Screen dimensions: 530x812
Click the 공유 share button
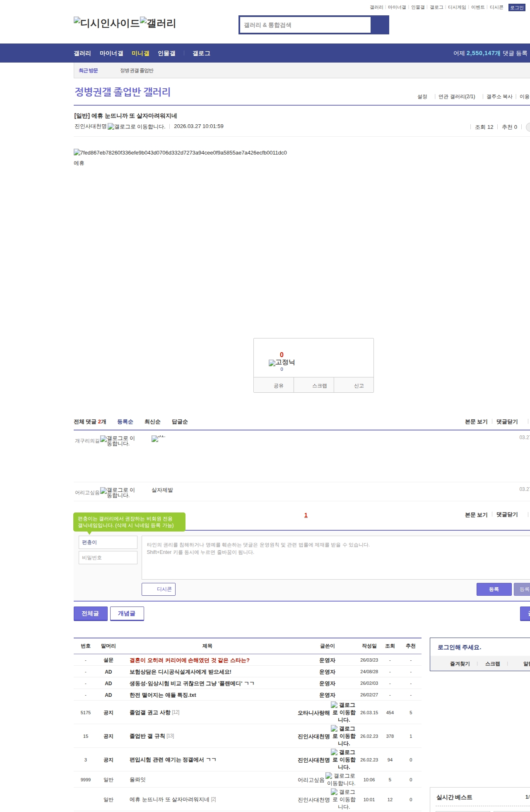pos(274,385)
